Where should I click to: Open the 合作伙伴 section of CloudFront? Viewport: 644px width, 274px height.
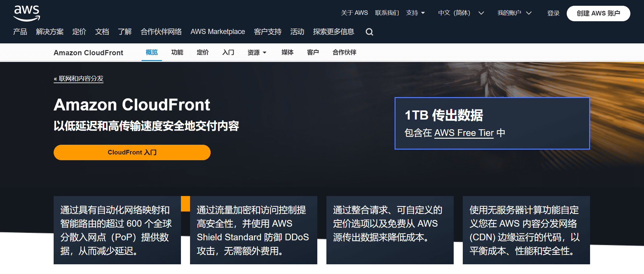(x=344, y=52)
